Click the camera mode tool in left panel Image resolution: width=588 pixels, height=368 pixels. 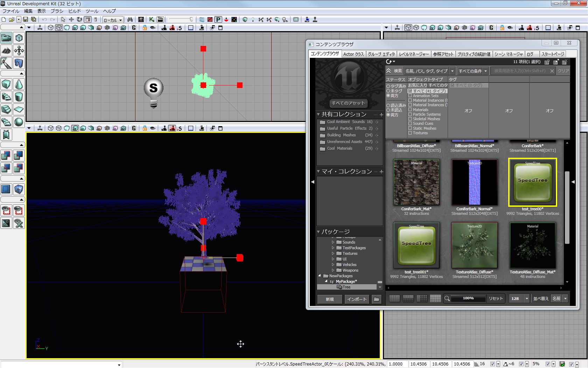(x=6, y=38)
